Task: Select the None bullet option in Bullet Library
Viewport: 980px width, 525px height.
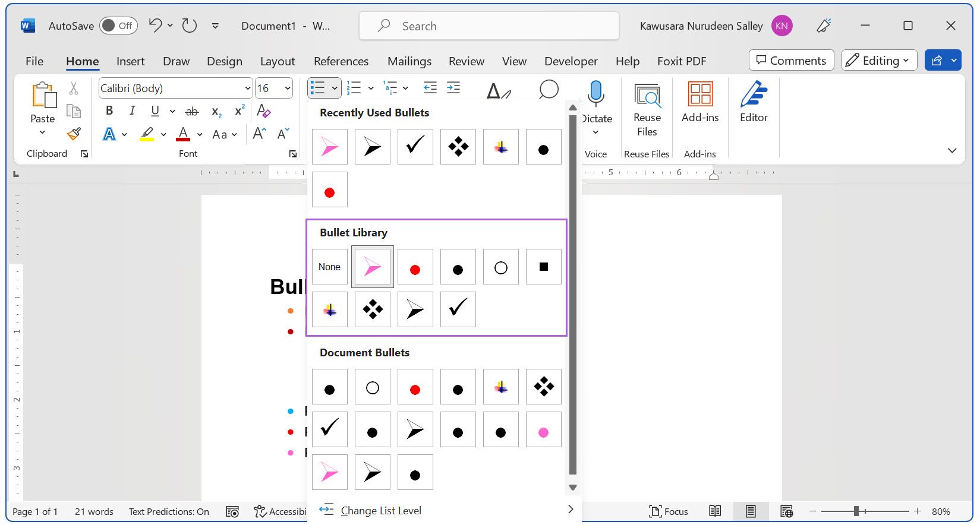Action: pyautogui.click(x=330, y=267)
